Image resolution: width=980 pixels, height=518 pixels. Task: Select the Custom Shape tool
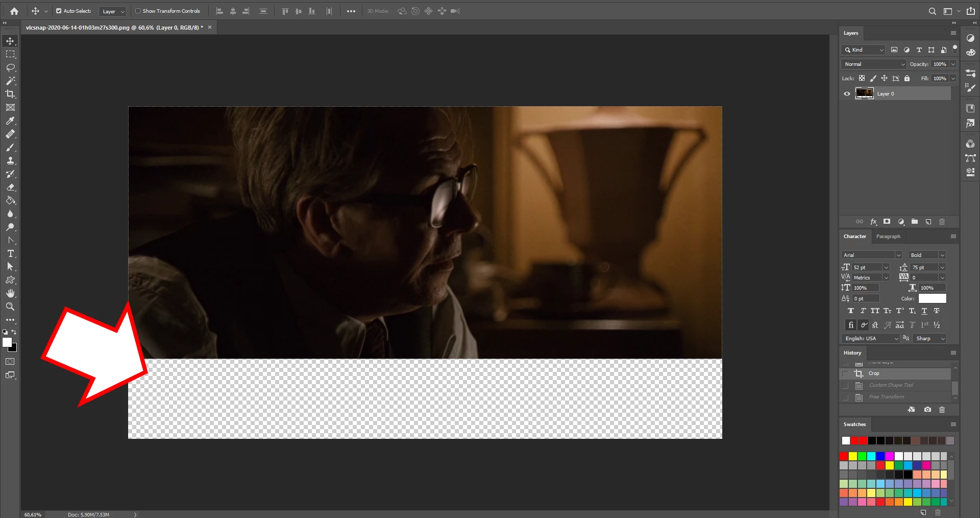pyautogui.click(x=10, y=280)
